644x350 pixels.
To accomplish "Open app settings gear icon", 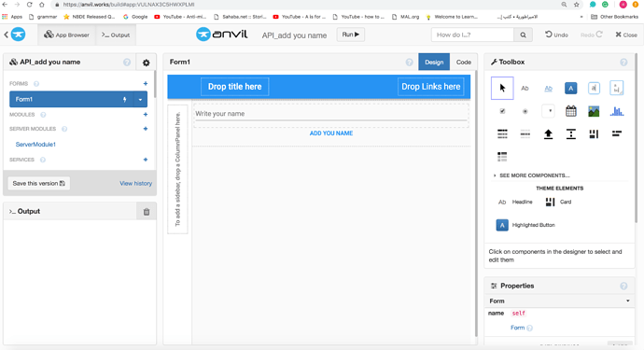I will [146, 63].
